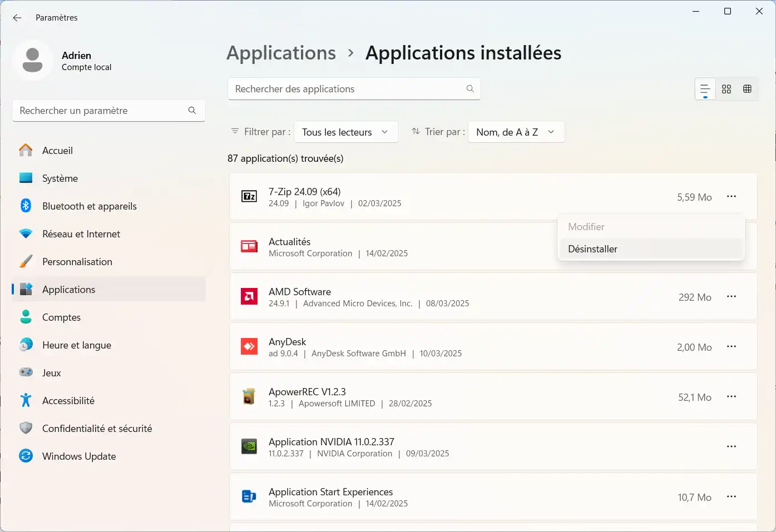Click the Application Start Experiences icon
The height and width of the screenshot is (532, 776).
coord(249,496)
